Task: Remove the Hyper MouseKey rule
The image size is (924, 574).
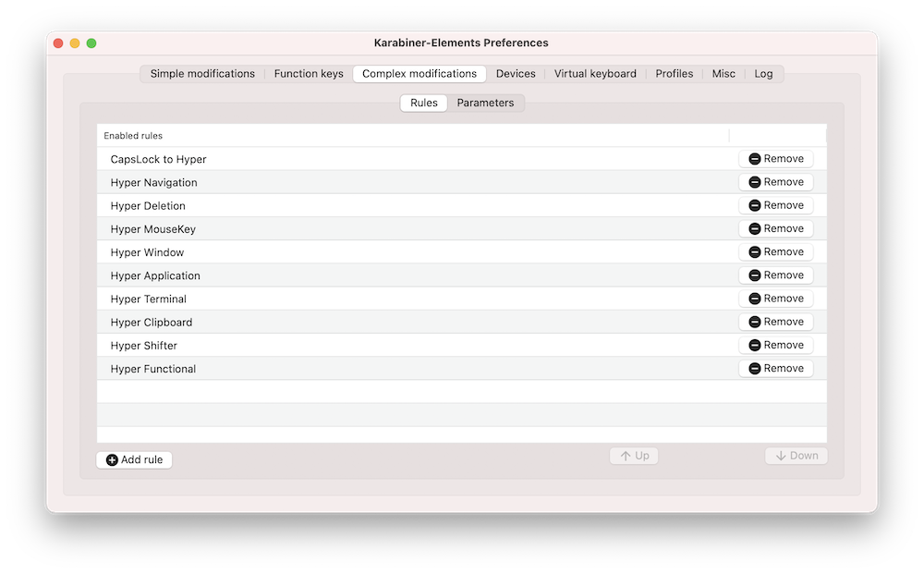Action: (776, 228)
